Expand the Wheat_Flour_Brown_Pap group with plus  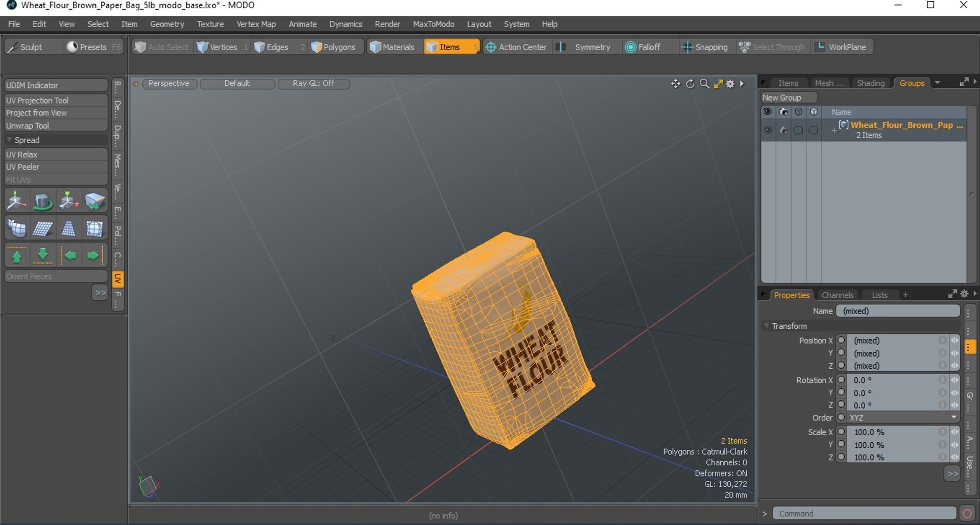(x=834, y=130)
